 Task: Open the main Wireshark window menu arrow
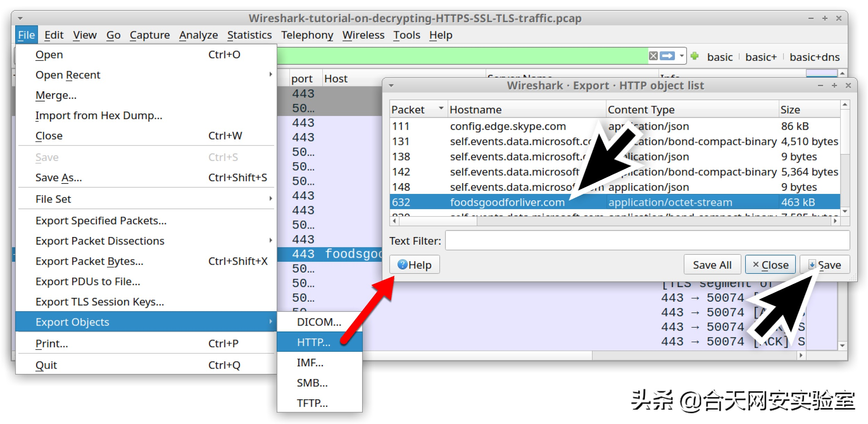[x=20, y=18]
